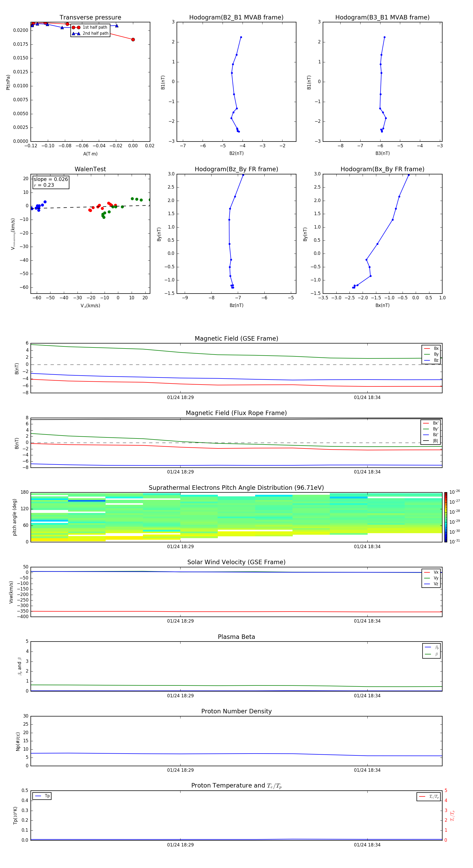The width and height of the screenshot is (473, 868).
Task: Click the Bx' legend entry in flux rope plot
Action: pos(431,423)
